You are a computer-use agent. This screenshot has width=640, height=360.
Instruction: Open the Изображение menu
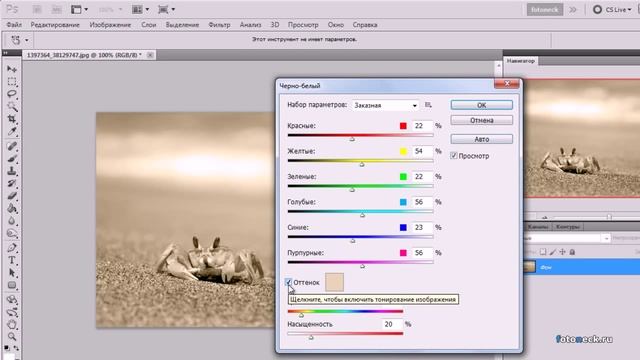coord(110,25)
